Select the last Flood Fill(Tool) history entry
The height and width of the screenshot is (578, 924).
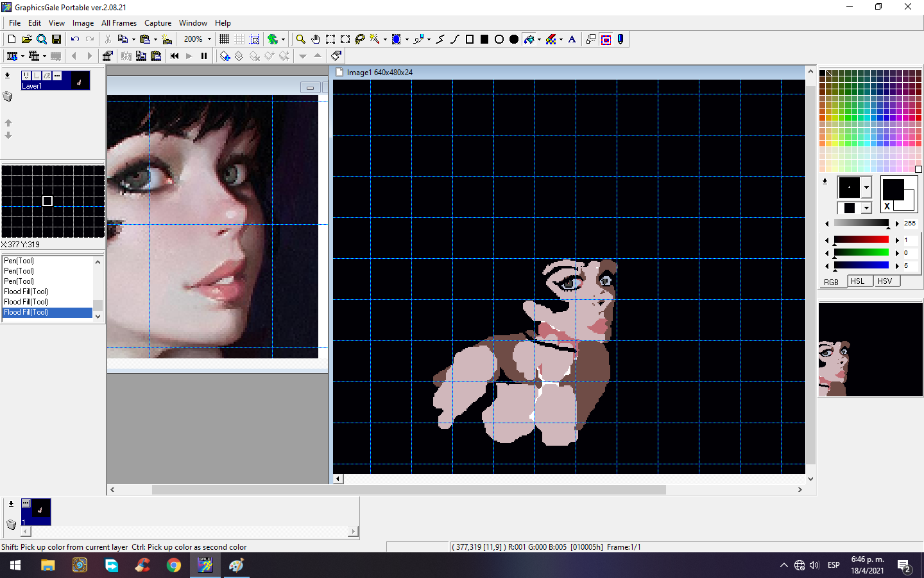click(47, 312)
